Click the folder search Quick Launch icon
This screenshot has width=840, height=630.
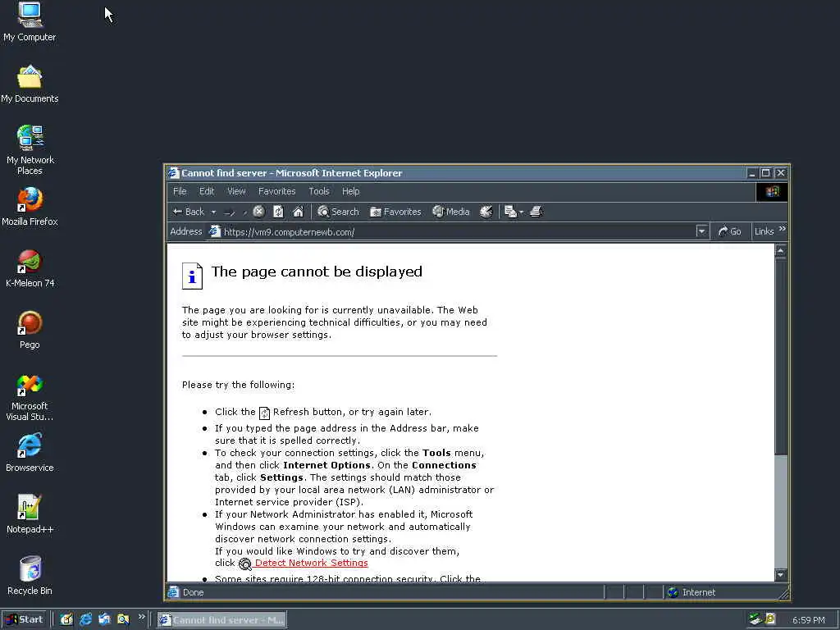point(123,620)
